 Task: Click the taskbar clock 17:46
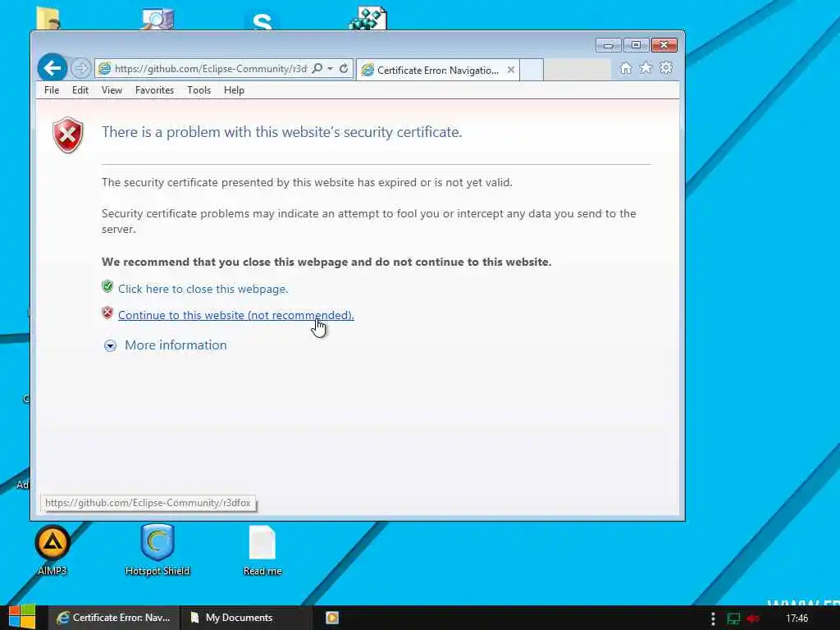coord(797,619)
